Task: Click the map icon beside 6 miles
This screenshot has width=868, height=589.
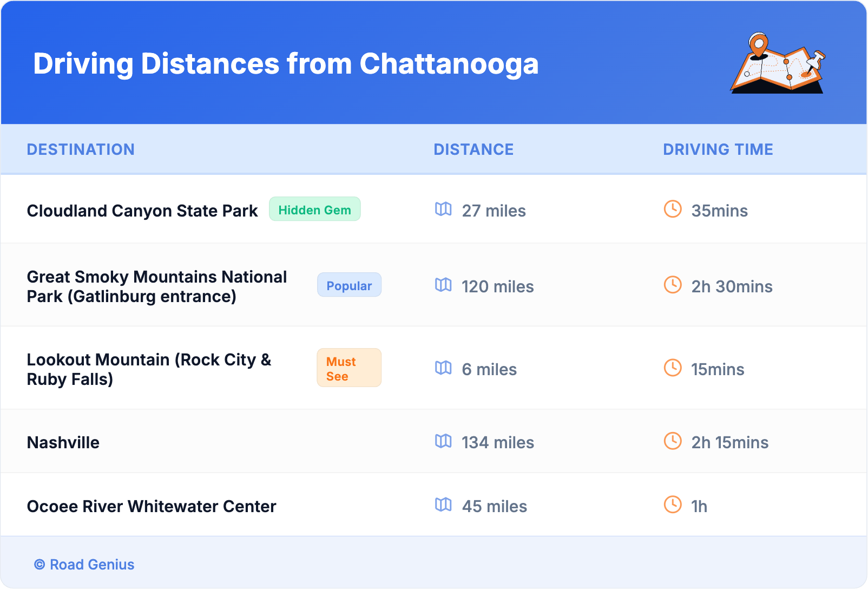Action: (443, 368)
